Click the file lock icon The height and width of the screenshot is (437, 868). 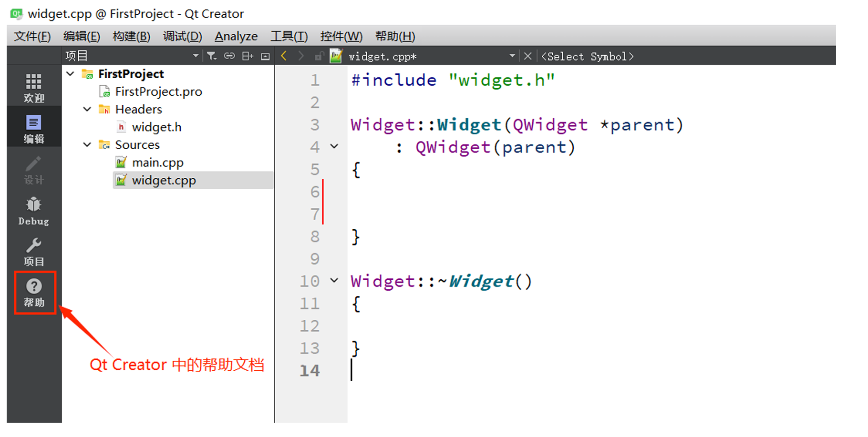pos(319,56)
